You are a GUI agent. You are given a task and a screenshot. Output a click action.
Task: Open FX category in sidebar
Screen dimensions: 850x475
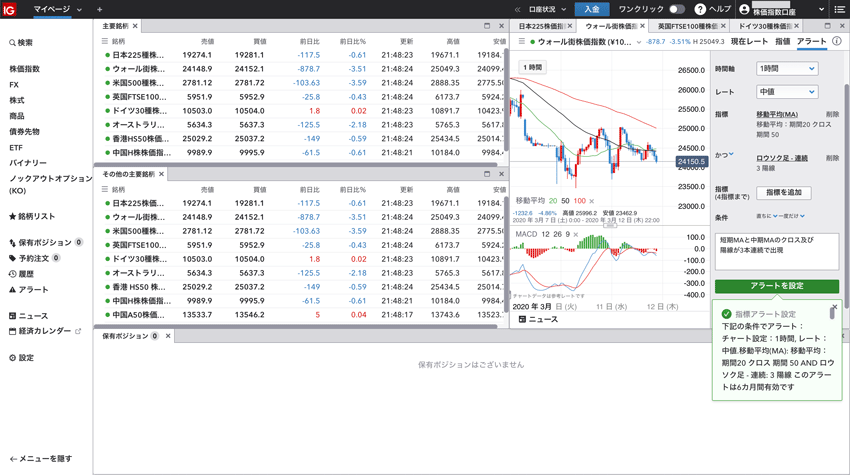coord(14,85)
